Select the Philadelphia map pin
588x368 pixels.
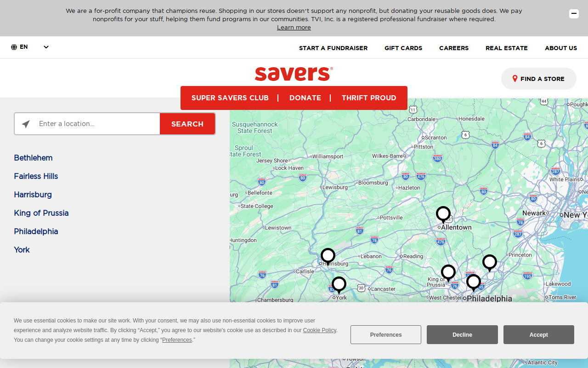(x=474, y=282)
